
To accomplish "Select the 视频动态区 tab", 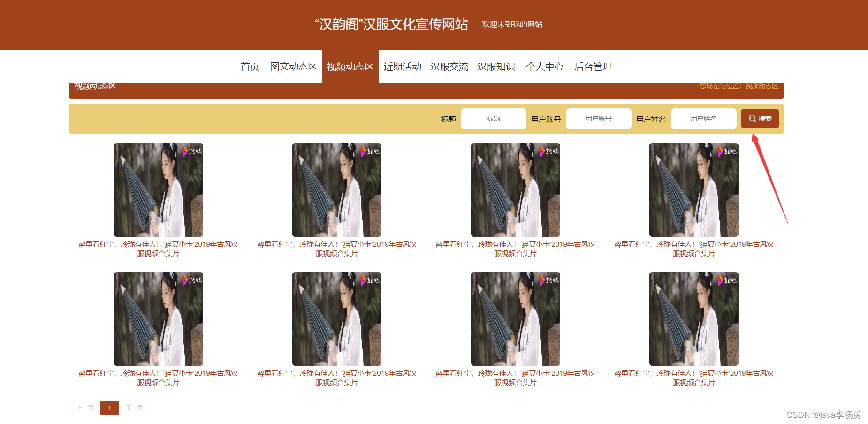I will pos(350,67).
